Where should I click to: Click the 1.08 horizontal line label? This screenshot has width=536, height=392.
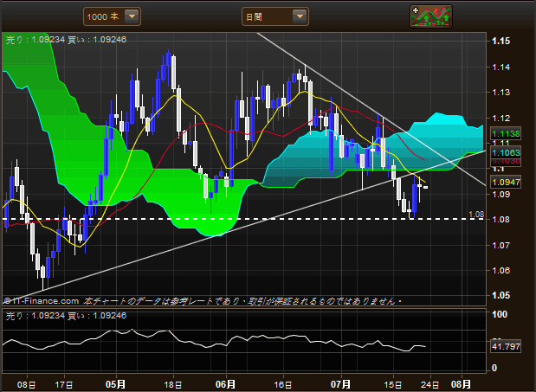click(x=476, y=214)
